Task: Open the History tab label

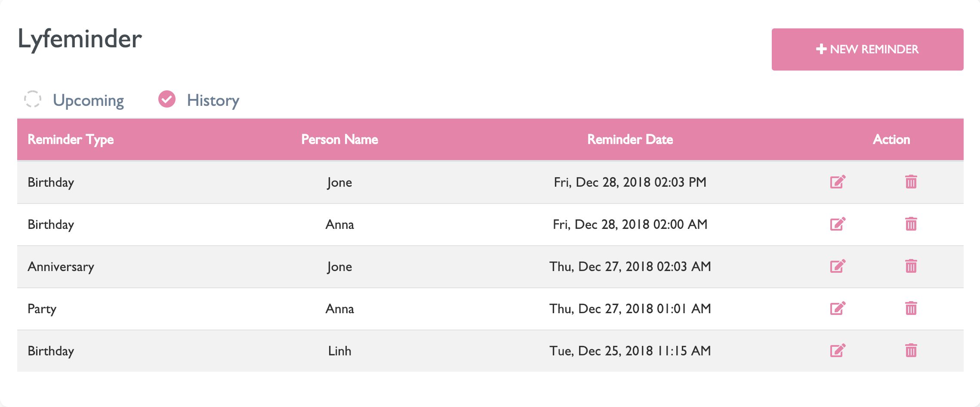Action: point(213,100)
